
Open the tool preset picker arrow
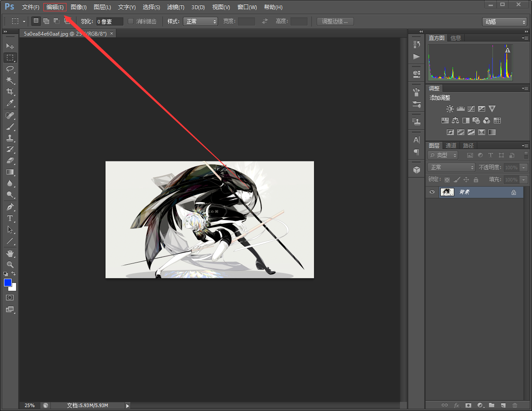(x=24, y=21)
